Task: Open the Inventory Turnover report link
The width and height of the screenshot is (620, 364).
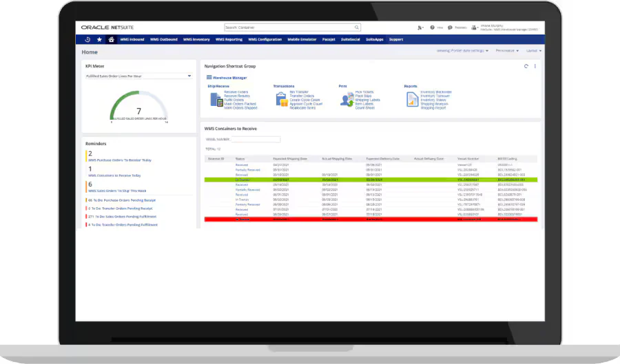Action: (435, 96)
